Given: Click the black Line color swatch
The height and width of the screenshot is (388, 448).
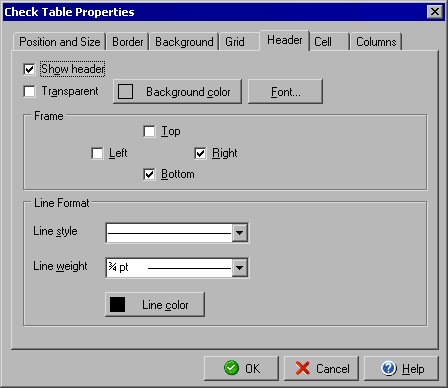Looking at the screenshot, I should (117, 304).
